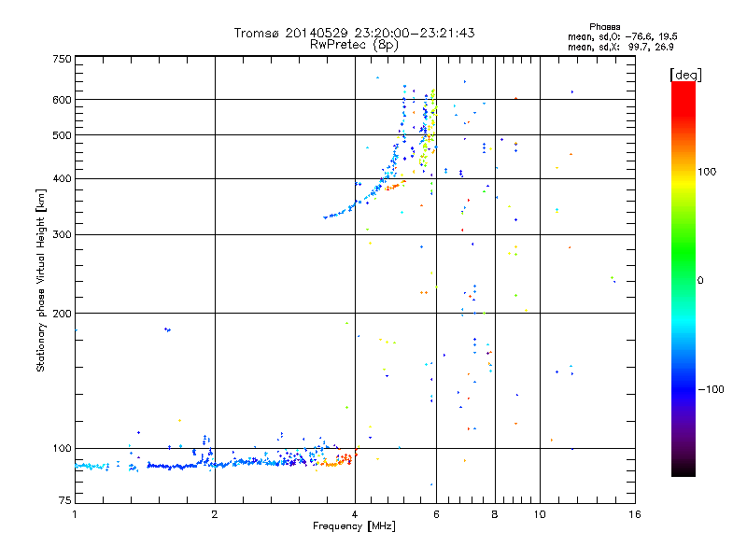747x560 pixels.
Task: Click the y-axis '750' tick label
Action: (x=62, y=59)
